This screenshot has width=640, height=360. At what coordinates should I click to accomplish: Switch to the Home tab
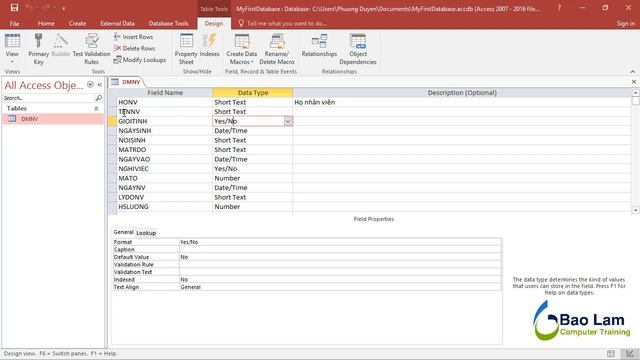[46, 23]
